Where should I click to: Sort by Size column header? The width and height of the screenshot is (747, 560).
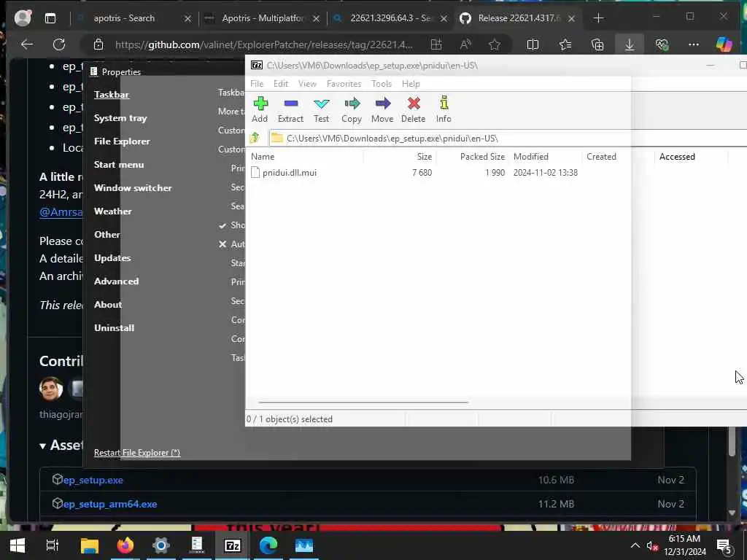tap(424, 157)
